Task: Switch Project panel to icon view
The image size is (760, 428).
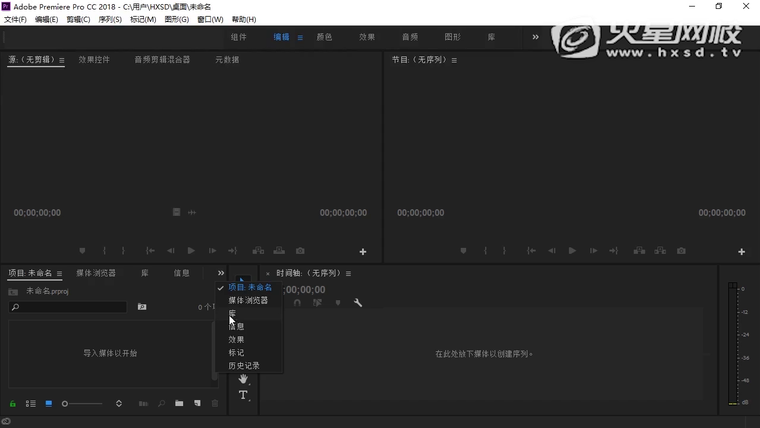Action: [48, 403]
